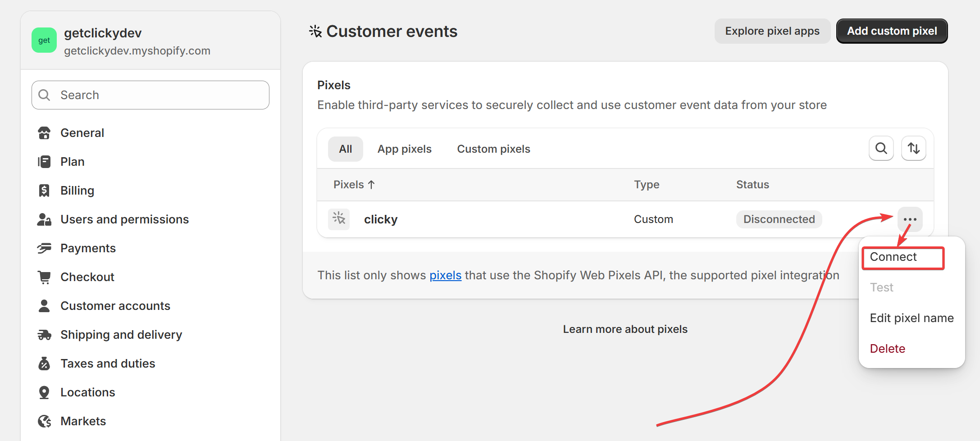The height and width of the screenshot is (441, 980).
Task: Click the Checkout cart icon
Action: point(44,277)
